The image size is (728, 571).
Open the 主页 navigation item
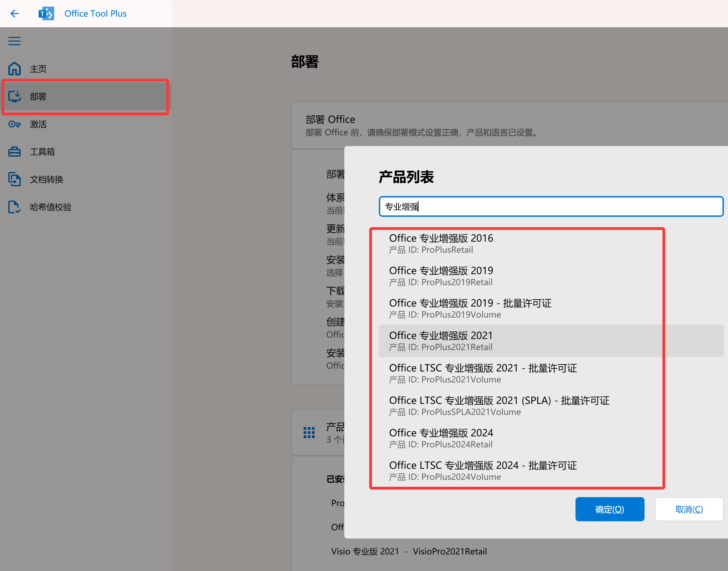(86, 69)
